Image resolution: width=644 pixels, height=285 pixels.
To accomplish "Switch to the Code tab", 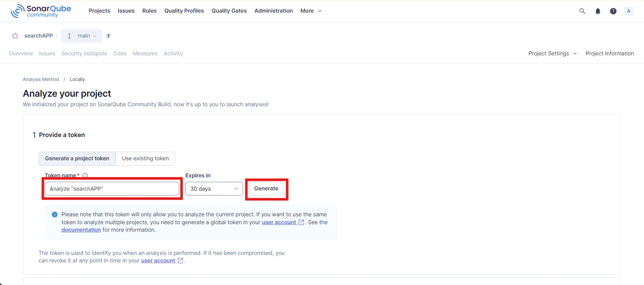I will tap(120, 54).
